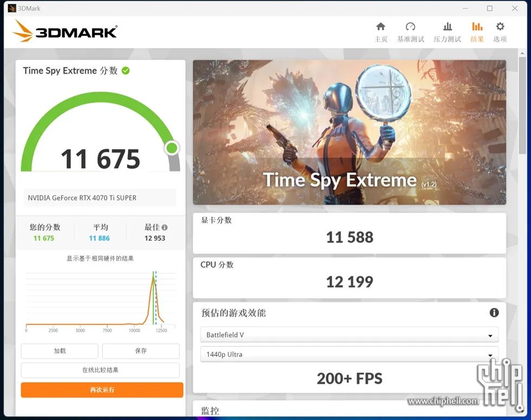Open info icon for 预估的游戏效能
The image size is (531, 420).
tap(494, 312)
